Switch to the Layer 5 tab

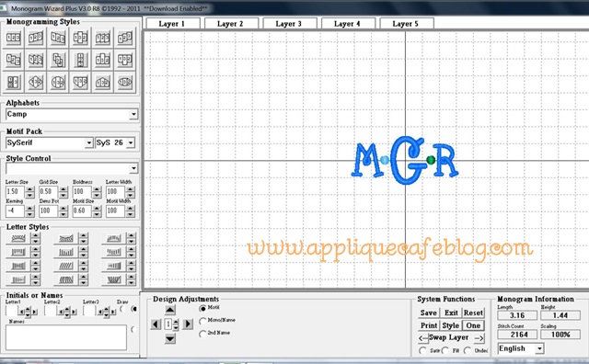(406, 23)
